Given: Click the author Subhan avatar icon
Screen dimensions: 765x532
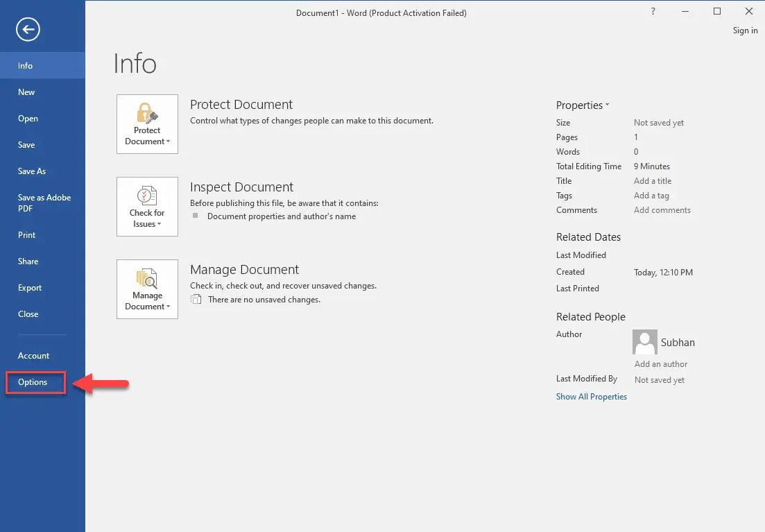Looking at the screenshot, I should (645, 342).
